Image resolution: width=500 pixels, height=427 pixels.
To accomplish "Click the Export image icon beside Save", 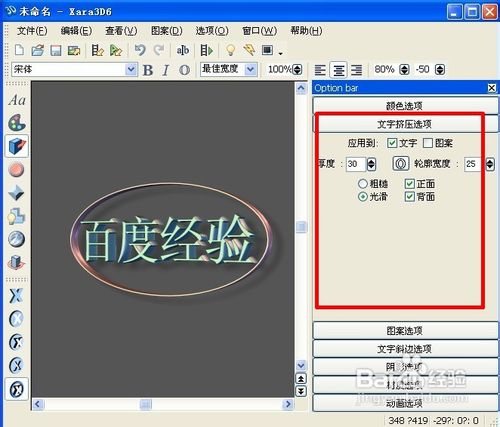I will pos(74,50).
